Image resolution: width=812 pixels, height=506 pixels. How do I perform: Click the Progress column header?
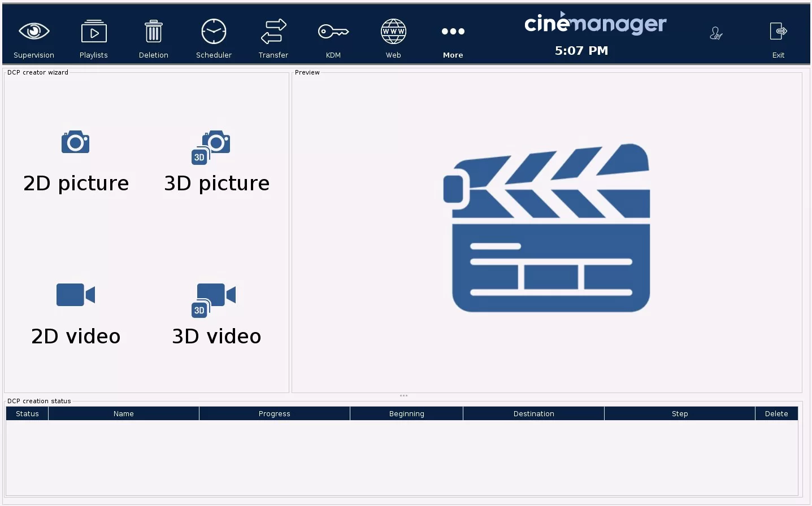(275, 414)
